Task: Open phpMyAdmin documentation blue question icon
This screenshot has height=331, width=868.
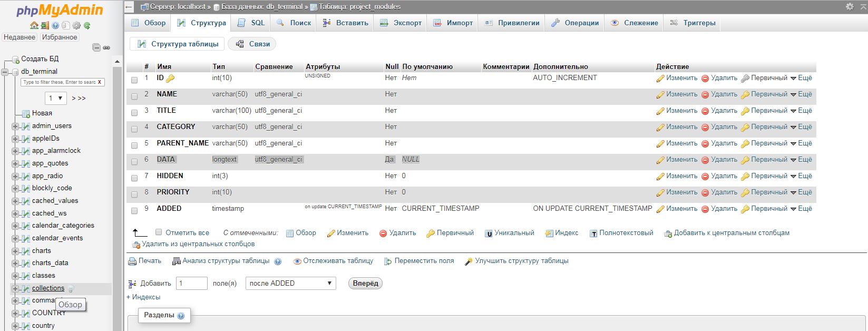Action: point(55,25)
